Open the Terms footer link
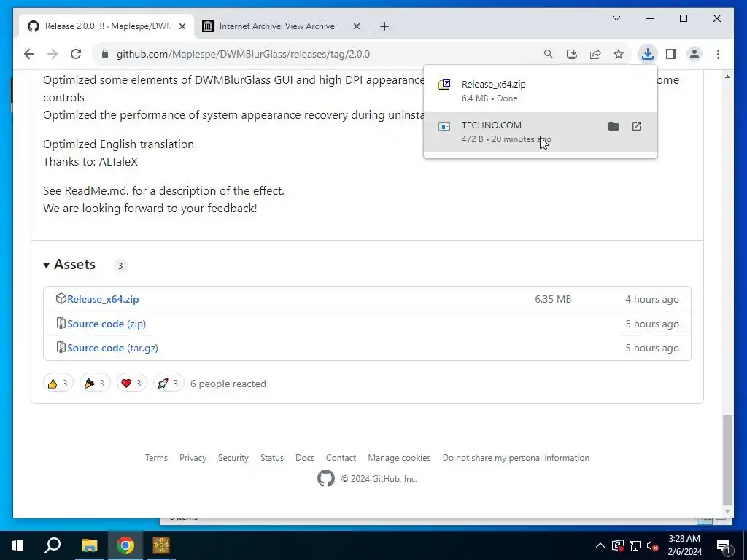 click(x=156, y=458)
